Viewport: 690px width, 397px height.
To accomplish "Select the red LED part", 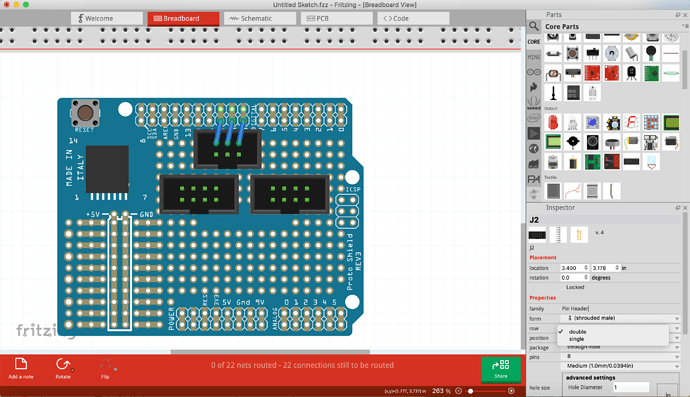I will tap(553, 122).
